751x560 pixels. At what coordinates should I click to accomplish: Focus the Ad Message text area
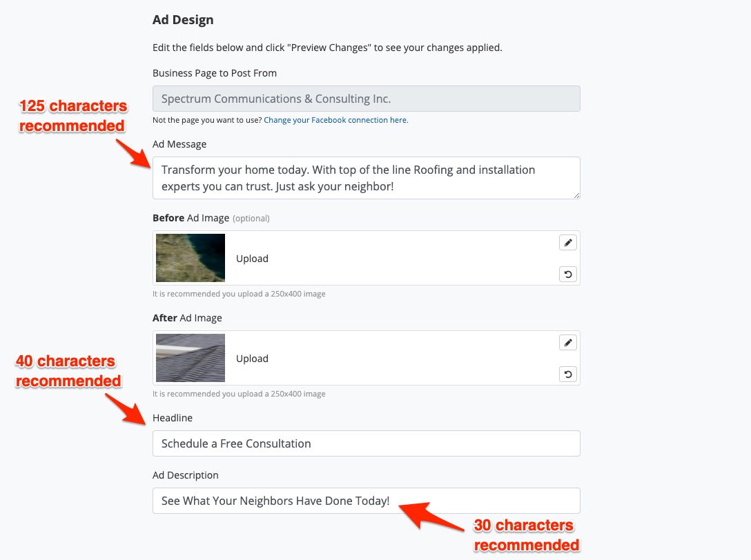366,178
